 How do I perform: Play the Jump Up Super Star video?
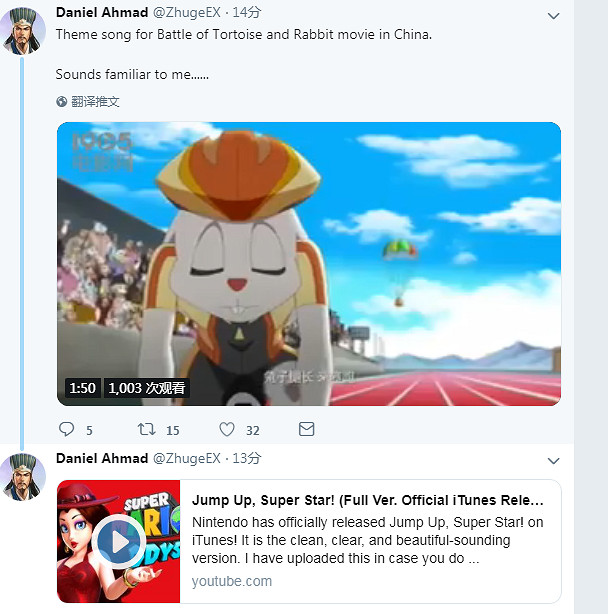coord(119,542)
